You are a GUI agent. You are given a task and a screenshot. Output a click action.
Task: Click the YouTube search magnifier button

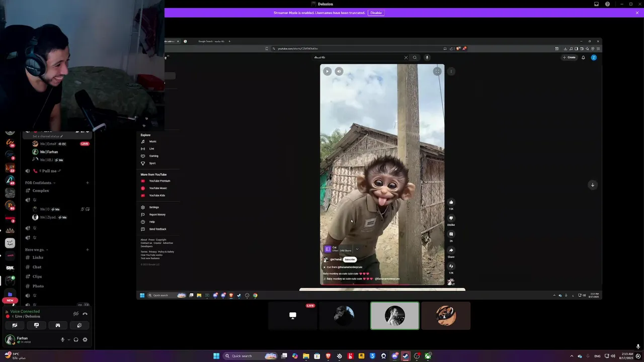[415, 57]
